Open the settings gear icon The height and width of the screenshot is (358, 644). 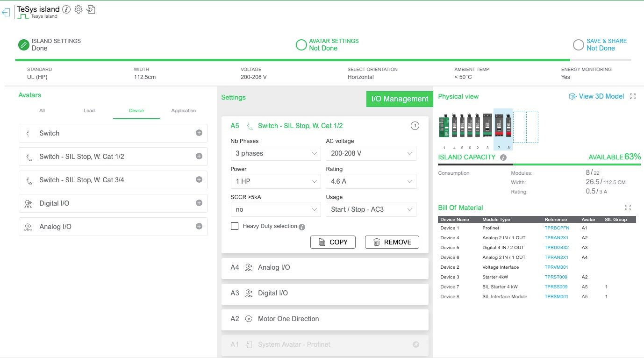click(x=79, y=9)
